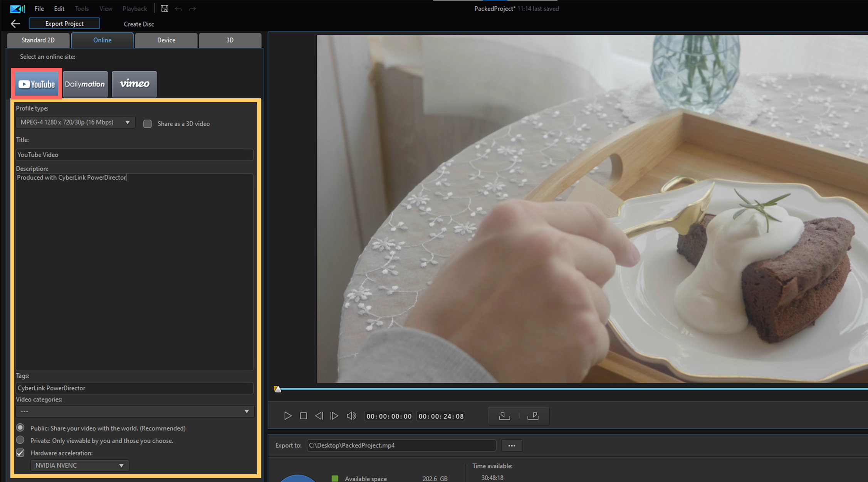Click the mark out icon
The width and height of the screenshot is (868, 482).
(x=533, y=416)
